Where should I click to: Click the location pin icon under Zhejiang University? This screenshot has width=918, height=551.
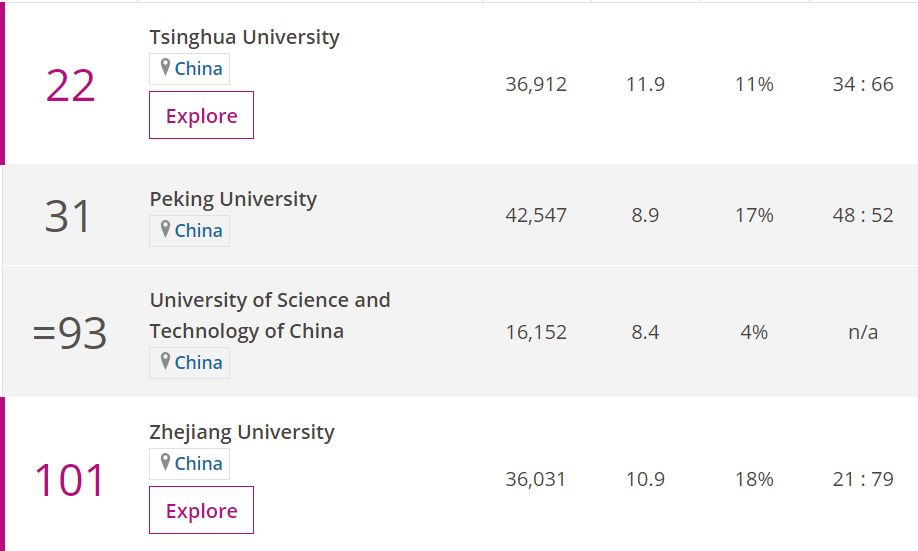coord(165,463)
